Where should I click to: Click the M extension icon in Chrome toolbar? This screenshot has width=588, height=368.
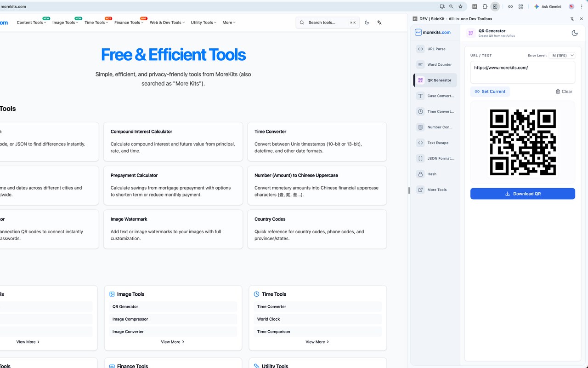click(475, 6)
